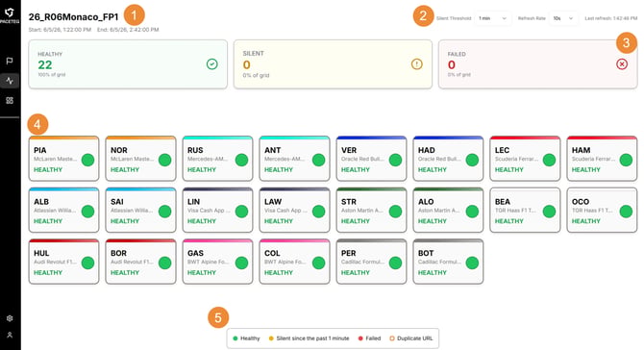Click the green status dot for LEC
Screen dimensions: 644x350
click(549, 160)
